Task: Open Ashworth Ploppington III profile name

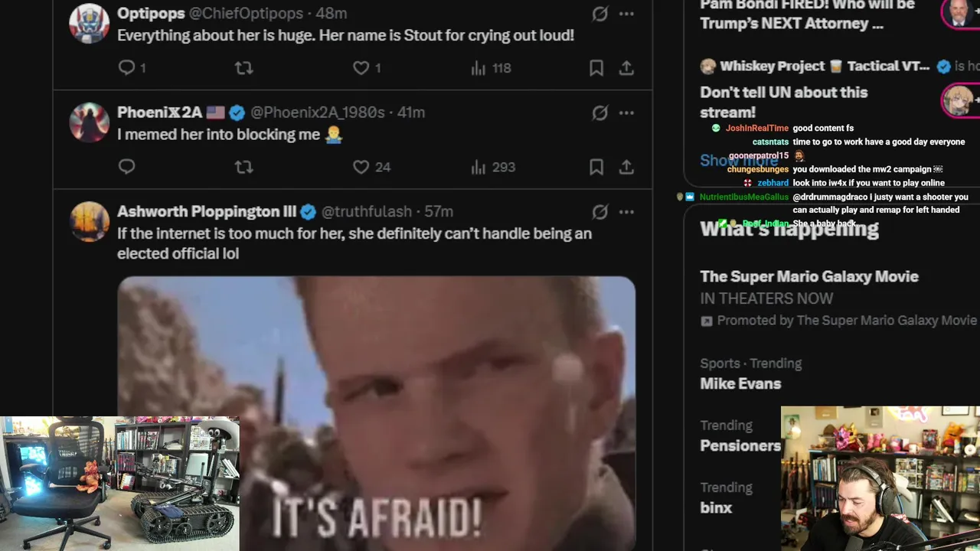Action: coord(207,211)
